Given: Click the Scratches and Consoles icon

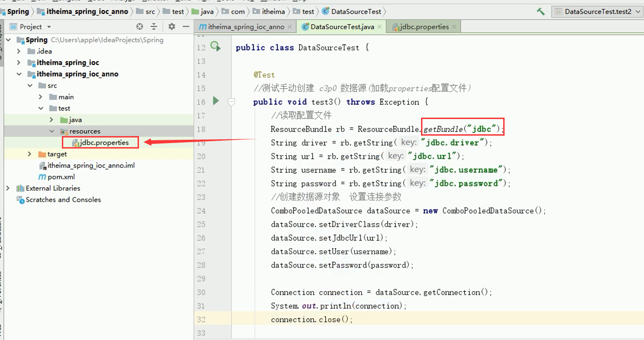Looking at the screenshot, I should click(x=20, y=200).
